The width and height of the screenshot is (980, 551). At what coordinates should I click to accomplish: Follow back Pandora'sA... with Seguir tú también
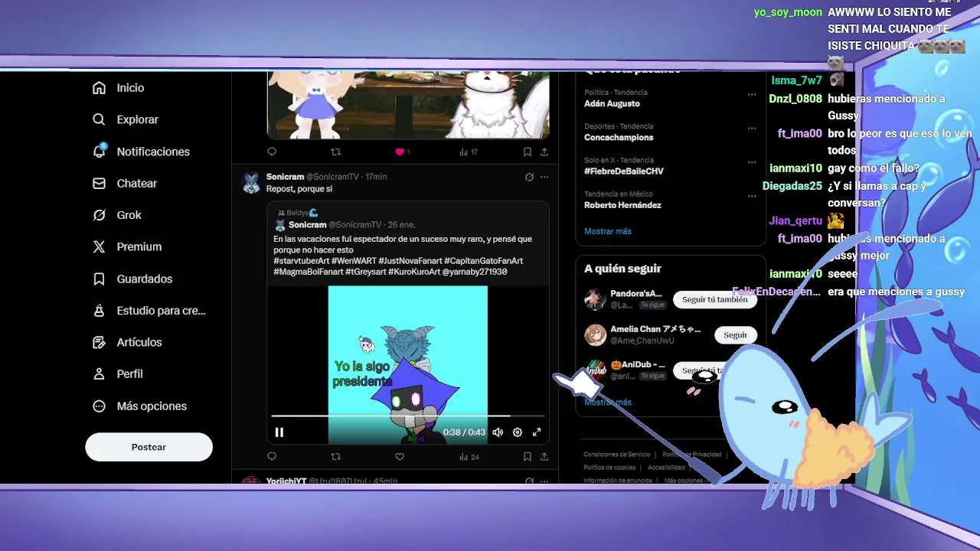715,300
